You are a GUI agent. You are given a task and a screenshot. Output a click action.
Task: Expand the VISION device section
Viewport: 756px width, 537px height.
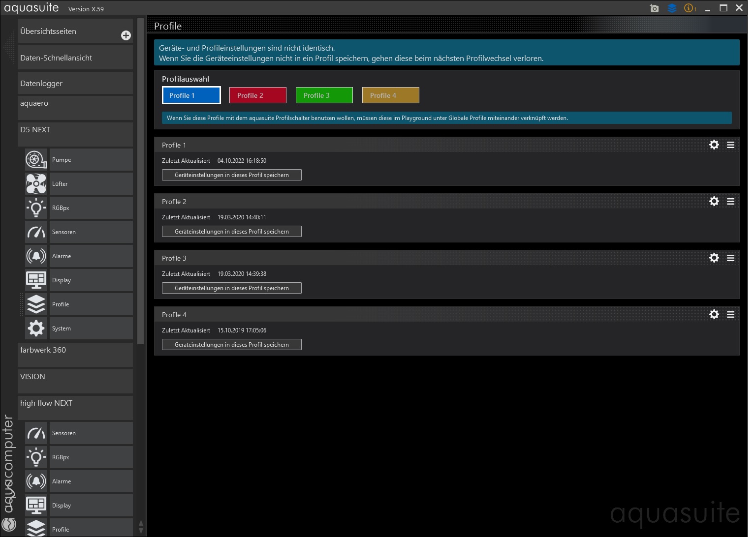point(75,381)
